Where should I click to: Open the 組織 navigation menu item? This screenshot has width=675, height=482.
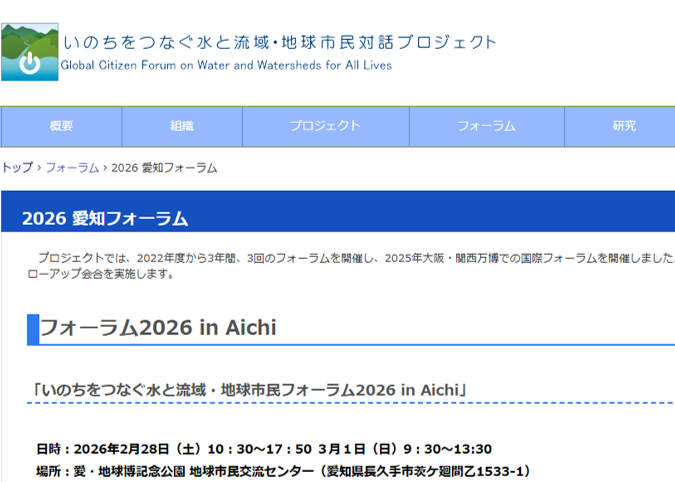click(182, 127)
